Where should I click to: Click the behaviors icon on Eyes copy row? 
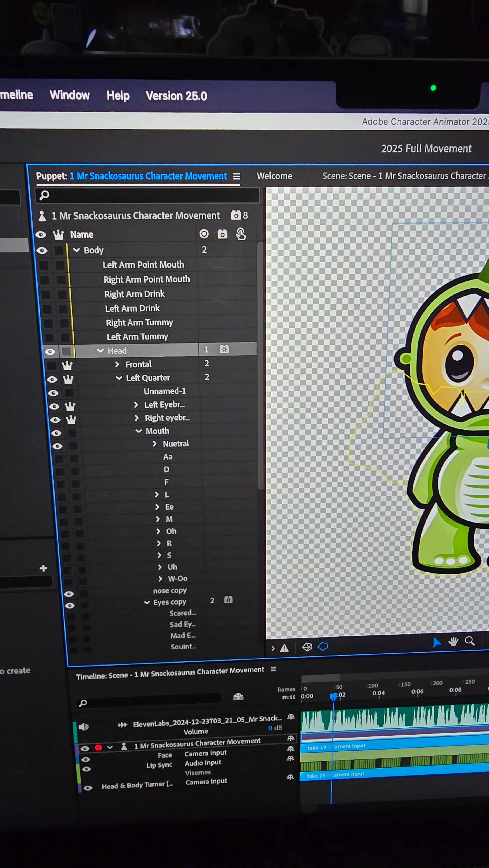[x=228, y=600]
